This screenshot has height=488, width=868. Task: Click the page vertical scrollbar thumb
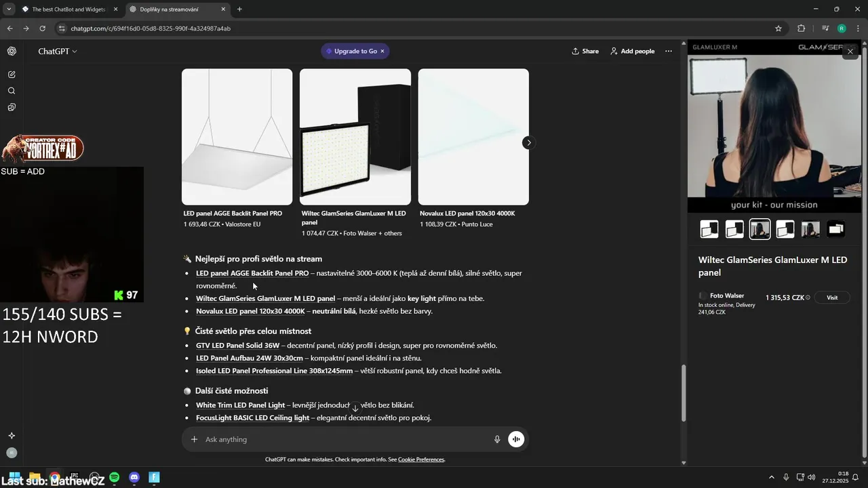684,393
